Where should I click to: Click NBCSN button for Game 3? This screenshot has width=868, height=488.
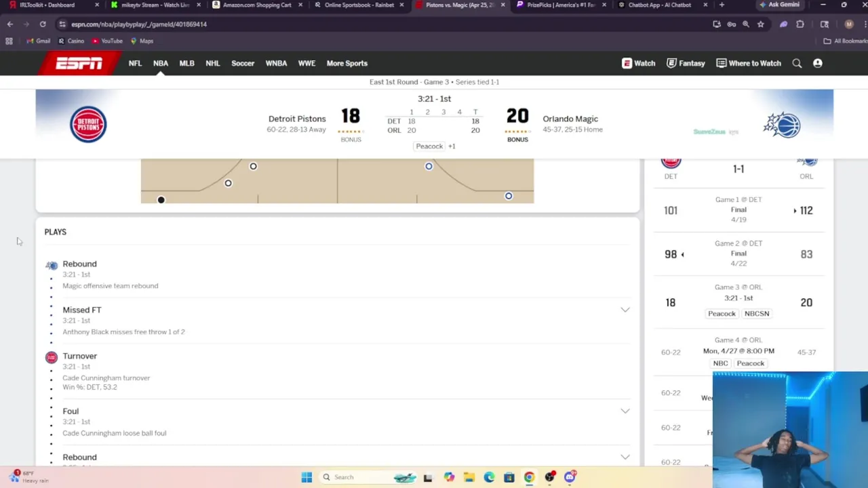coord(757,314)
